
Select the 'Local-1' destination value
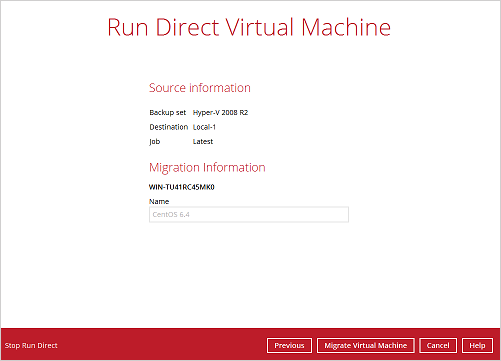point(204,127)
